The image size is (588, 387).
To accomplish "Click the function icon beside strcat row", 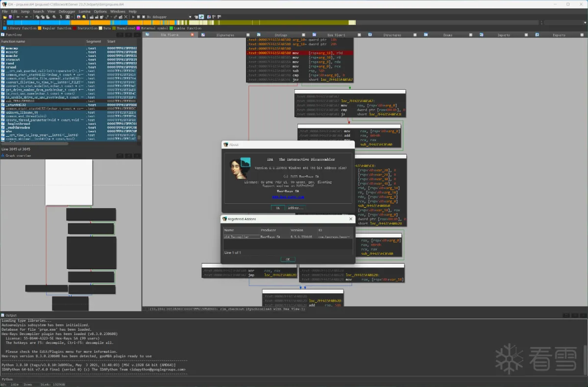I will pyautogui.click(x=3, y=60).
